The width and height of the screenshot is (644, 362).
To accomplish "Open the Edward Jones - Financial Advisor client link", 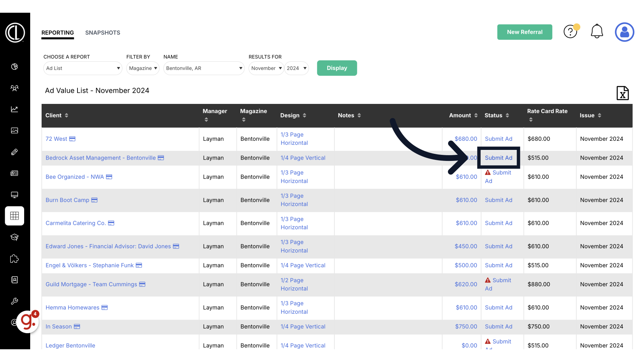I will (x=108, y=246).
